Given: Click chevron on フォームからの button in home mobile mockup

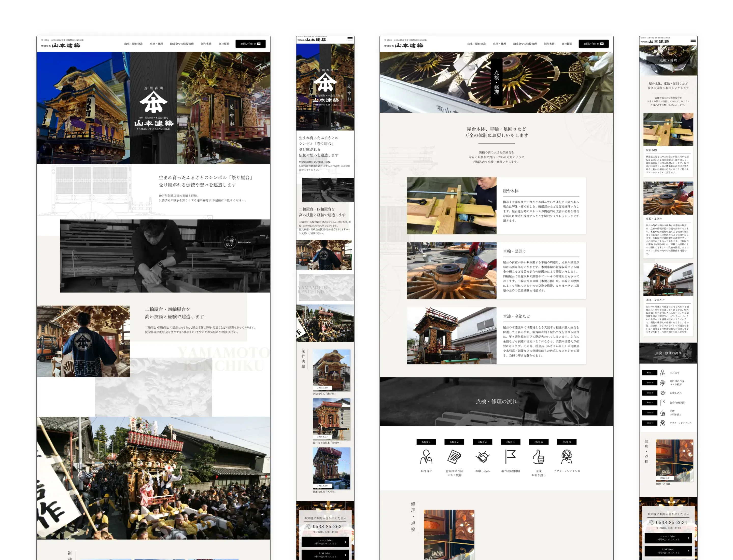Looking at the screenshot, I should pyautogui.click(x=345, y=542).
